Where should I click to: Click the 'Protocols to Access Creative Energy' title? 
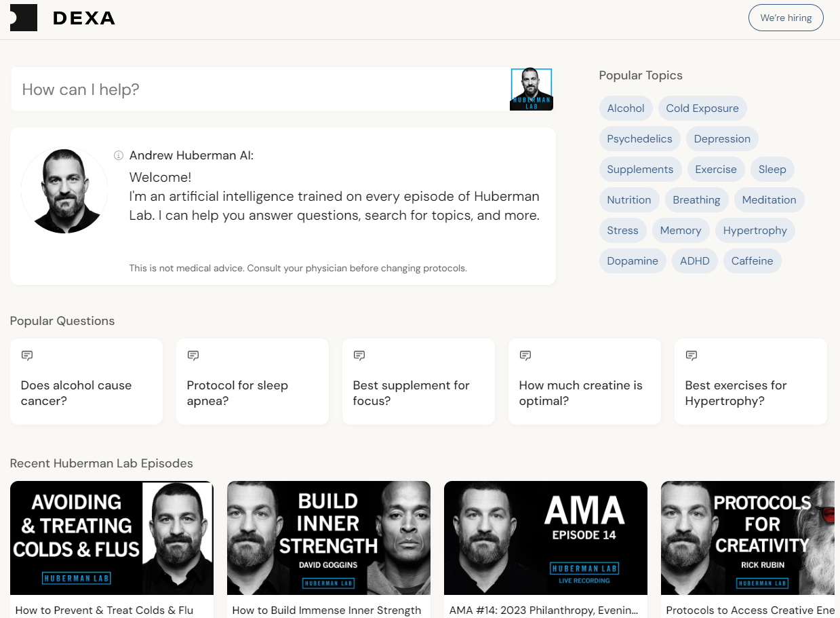pyautogui.click(x=750, y=611)
